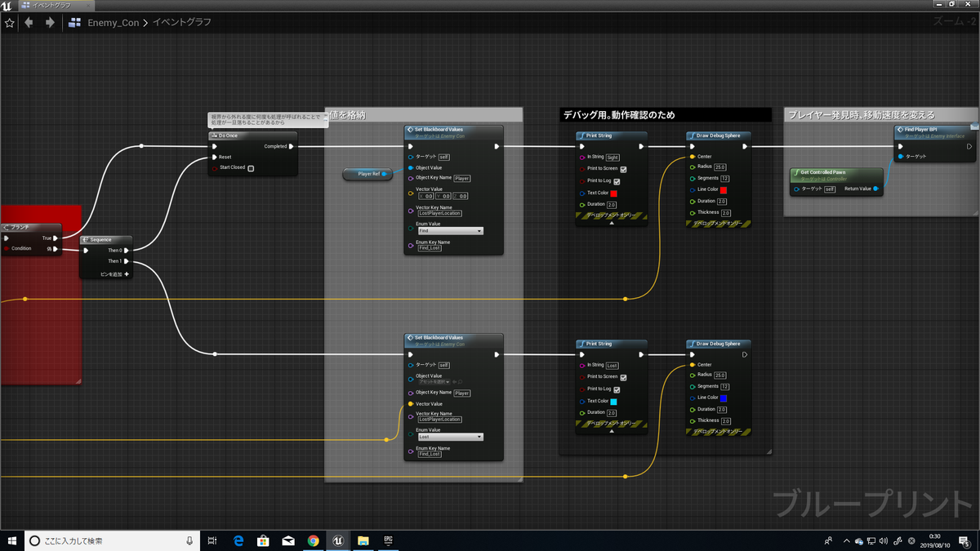Click the Player Ref variable node
The width and height of the screenshot is (980, 551).
[x=367, y=174]
